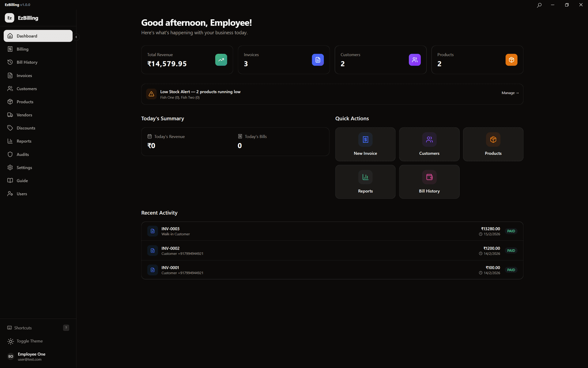Image resolution: width=588 pixels, height=368 pixels.
Task: Click the Employee One profile entry
Action: click(31, 356)
